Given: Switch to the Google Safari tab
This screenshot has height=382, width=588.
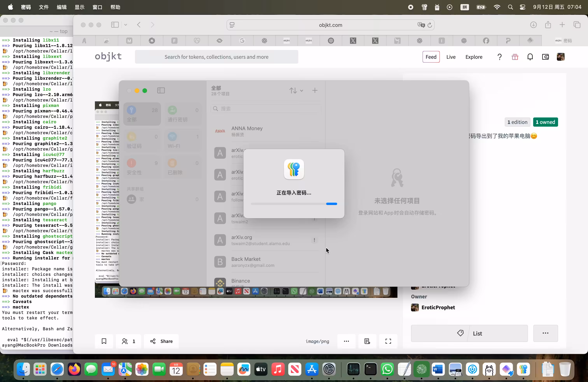Looking at the screenshot, I should [x=242, y=40].
